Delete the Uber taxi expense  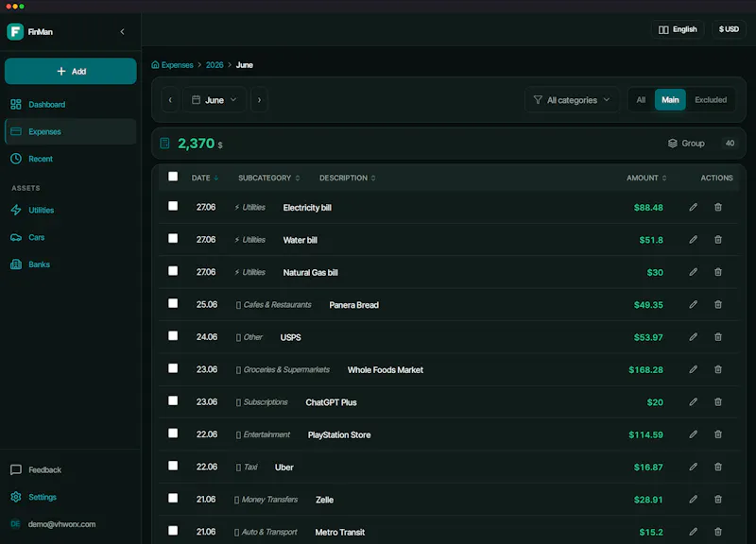coord(718,467)
